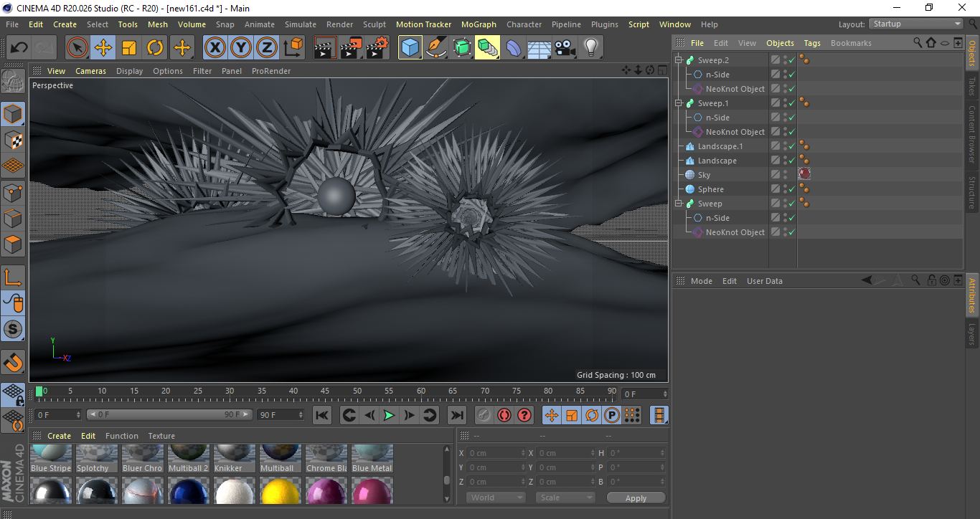Screen dimensions: 980x519
Task: Open Edit Render Settings icon
Action: (377, 48)
